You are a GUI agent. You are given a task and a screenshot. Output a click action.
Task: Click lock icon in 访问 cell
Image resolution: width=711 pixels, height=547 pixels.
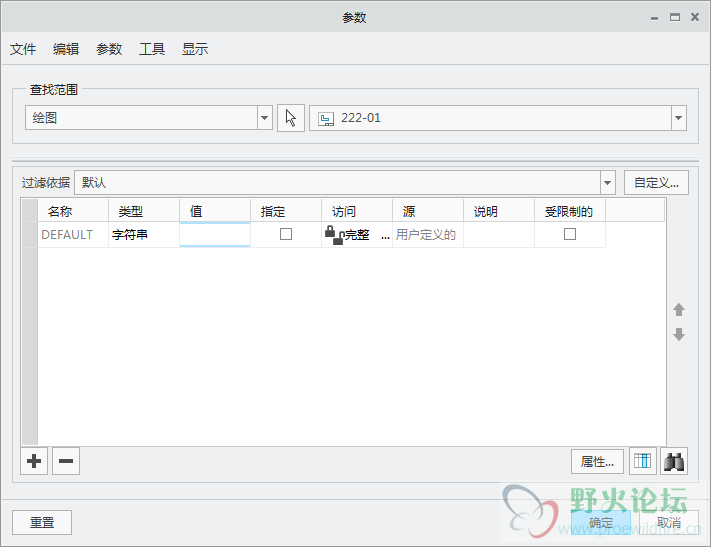point(334,234)
